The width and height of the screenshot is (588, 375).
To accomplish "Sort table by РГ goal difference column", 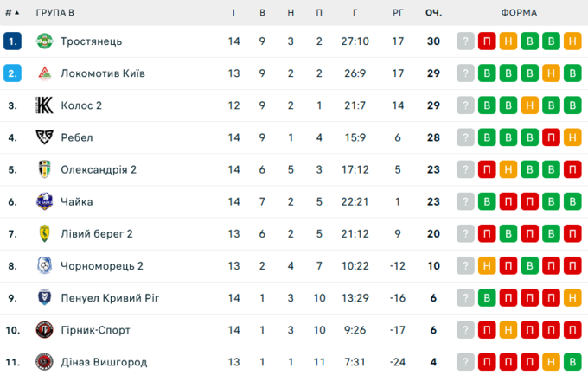I will point(398,13).
